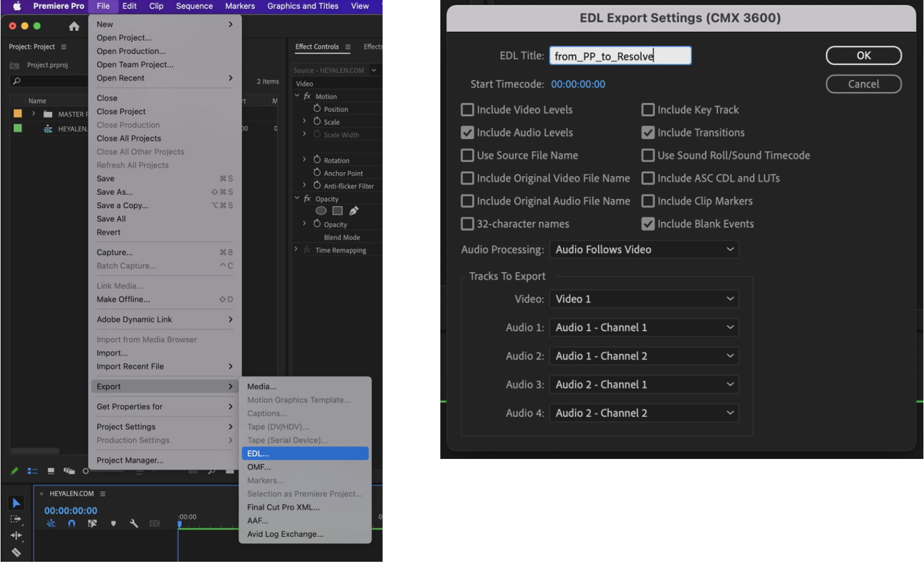Switch project panel to list view
Viewport: 924px width, 563px height.
coord(32,471)
